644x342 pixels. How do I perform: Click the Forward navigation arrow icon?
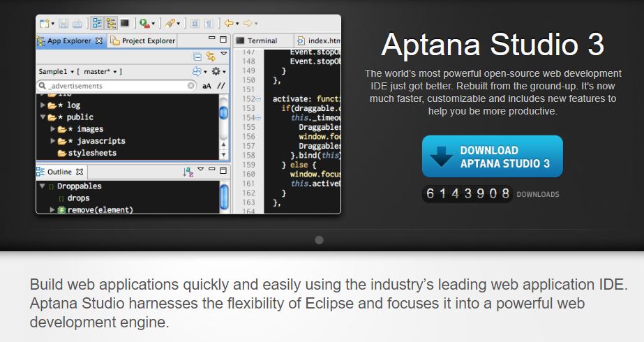point(248,24)
